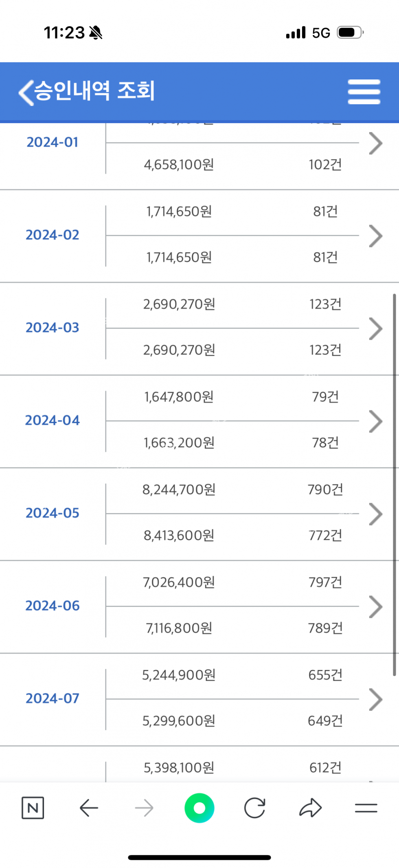This screenshot has height=868, width=399.
Task: Tap the green circle search button
Action: pyautogui.click(x=199, y=808)
